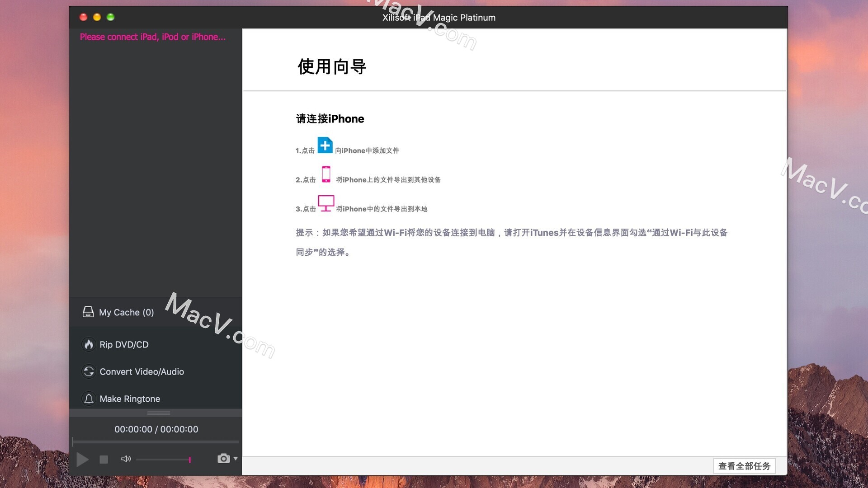
Task: Click the 使用向导 heading
Action: click(x=332, y=66)
